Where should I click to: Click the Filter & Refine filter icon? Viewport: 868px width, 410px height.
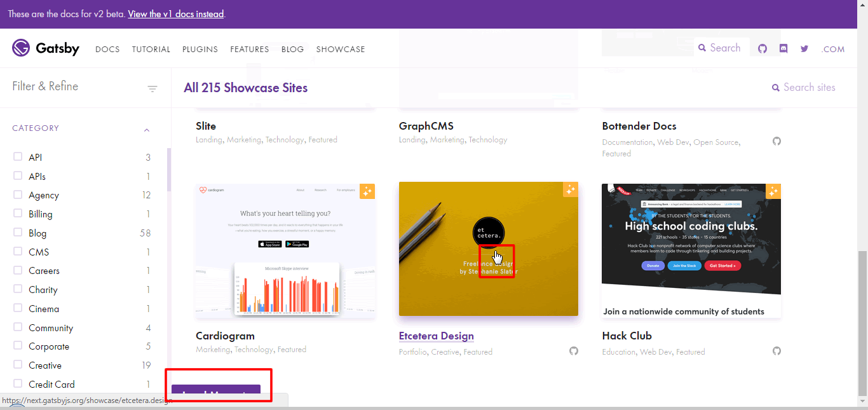pos(153,89)
